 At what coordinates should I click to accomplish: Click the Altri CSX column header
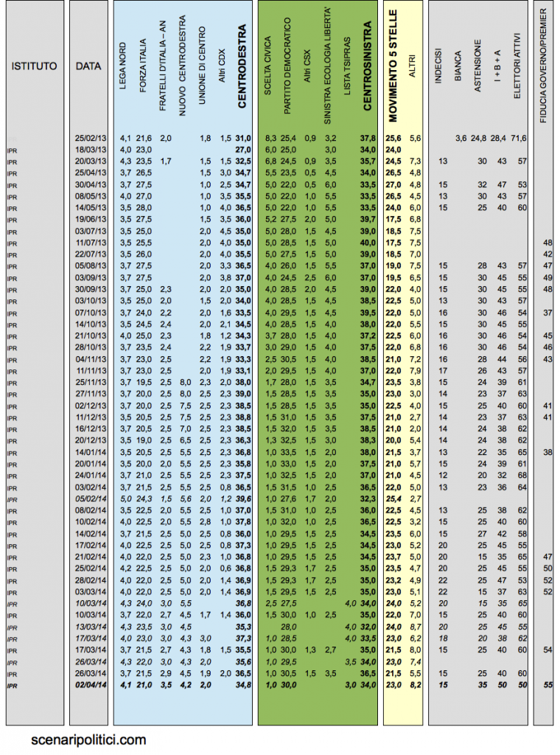tap(307, 66)
